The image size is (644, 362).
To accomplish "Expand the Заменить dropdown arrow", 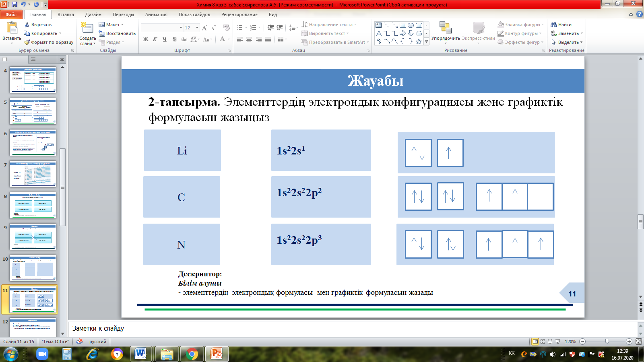I will (582, 33).
